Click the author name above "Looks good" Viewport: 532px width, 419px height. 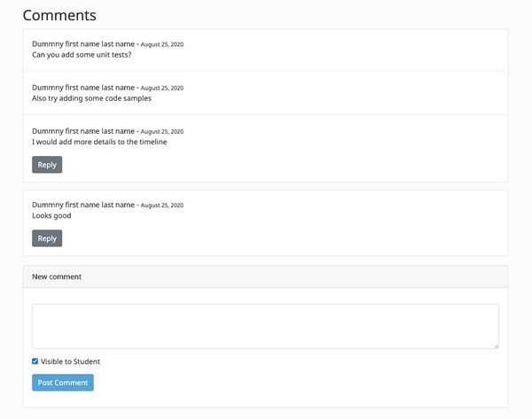[x=82, y=205]
